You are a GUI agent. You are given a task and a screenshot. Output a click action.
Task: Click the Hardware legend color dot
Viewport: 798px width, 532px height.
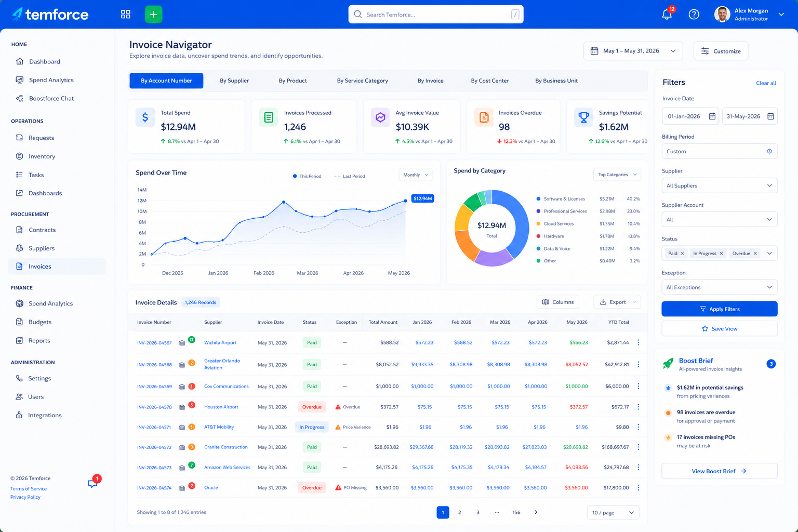[538, 236]
